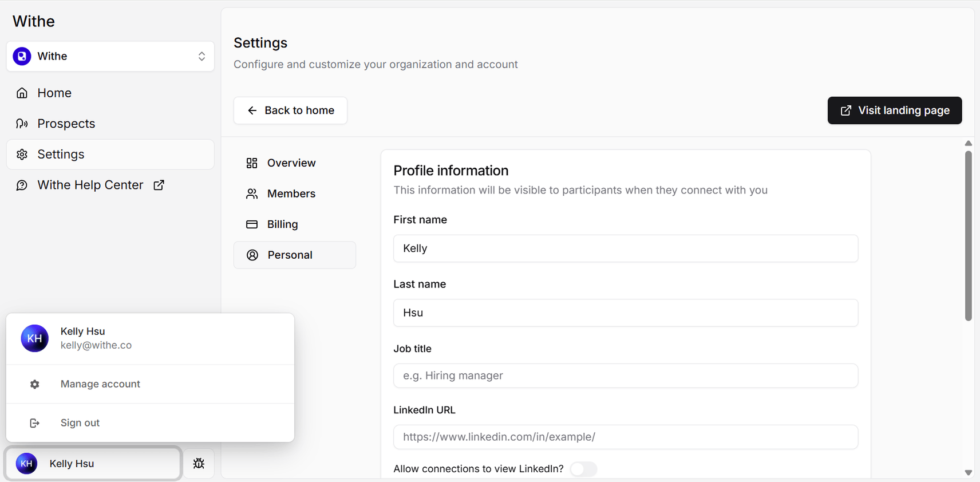Viewport: 980px width, 482px height.
Task: Click the Billing credit card icon
Action: [x=252, y=224]
